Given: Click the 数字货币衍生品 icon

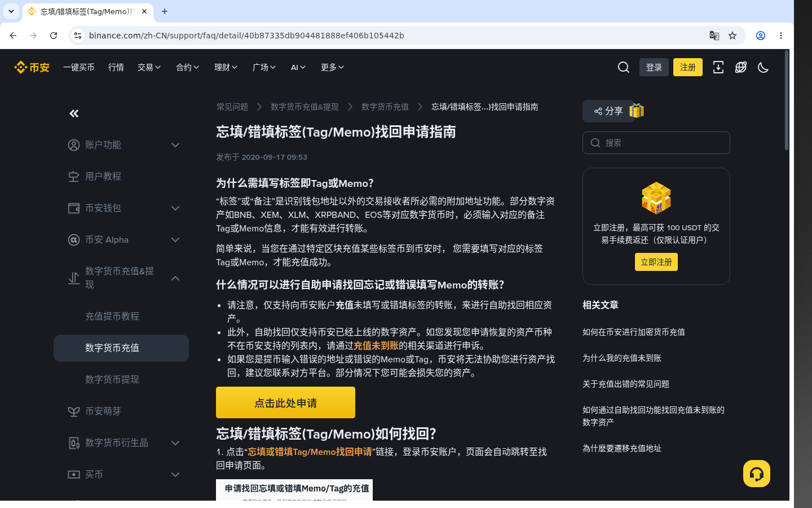Looking at the screenshot, I should 74,443.
